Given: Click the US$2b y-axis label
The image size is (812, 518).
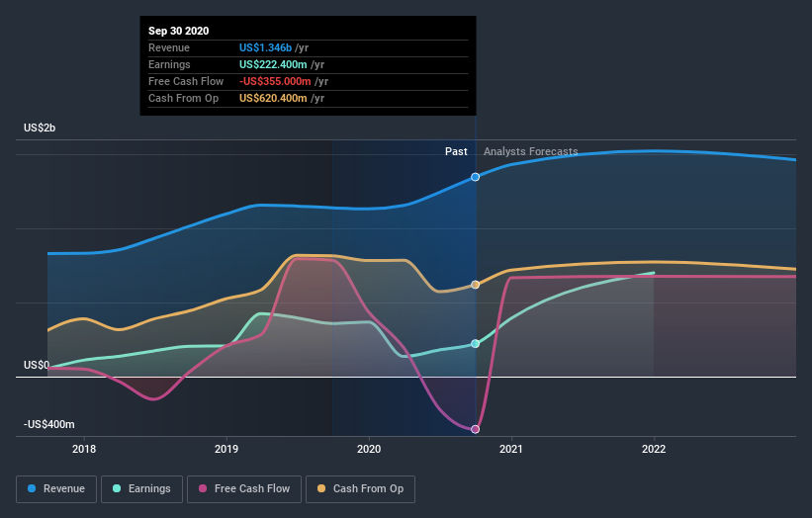Looking at the screenshot, I should point(40,128).
